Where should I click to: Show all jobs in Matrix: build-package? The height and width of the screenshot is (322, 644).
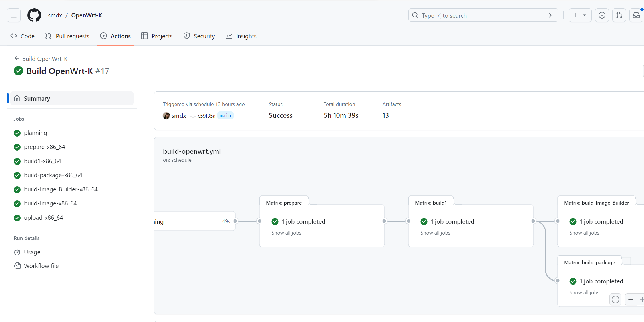tap(584, 292)
